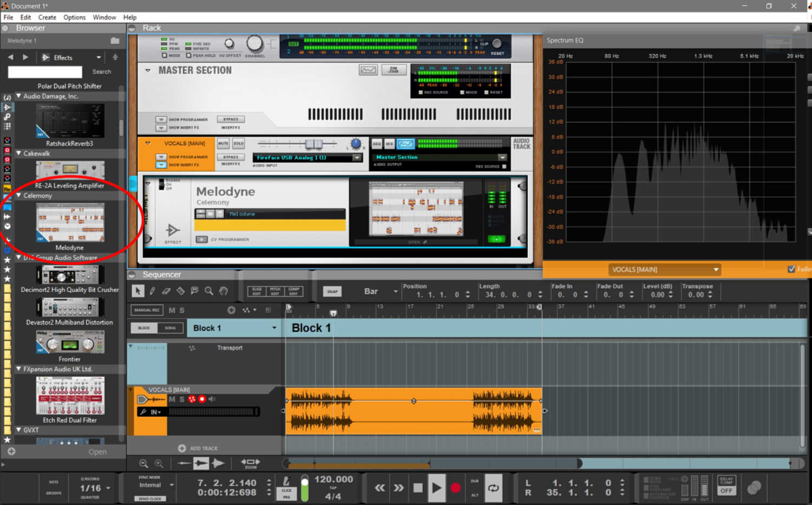Click the plus icon beside Manual Rec
This screenshot has height=505, width=812.
(231, 310)
